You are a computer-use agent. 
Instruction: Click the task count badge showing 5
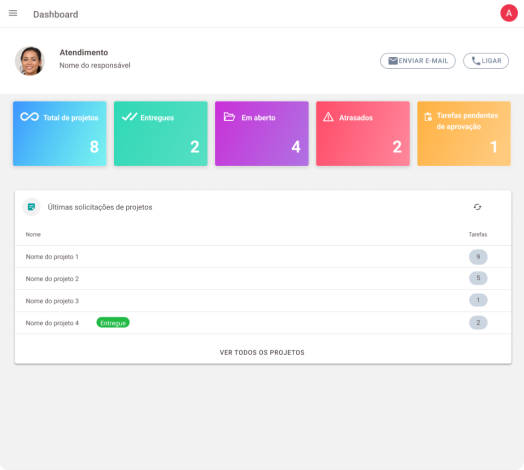[478, 278]
